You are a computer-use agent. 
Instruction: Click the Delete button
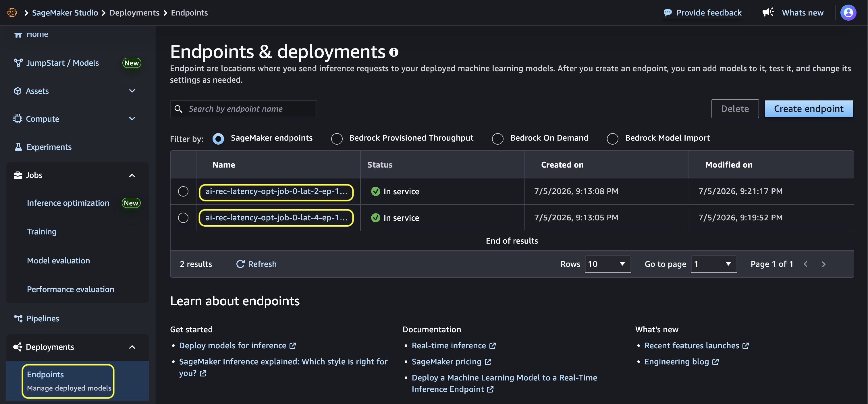pyautogui.click(x=735, y=109)
